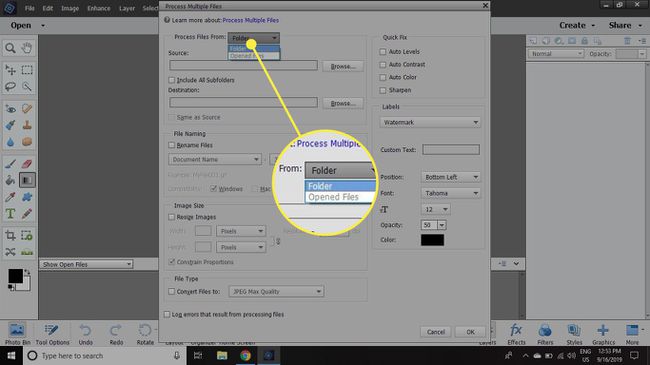Select the Eraser tool
The image size is (650, 365).
coord(27,164)
